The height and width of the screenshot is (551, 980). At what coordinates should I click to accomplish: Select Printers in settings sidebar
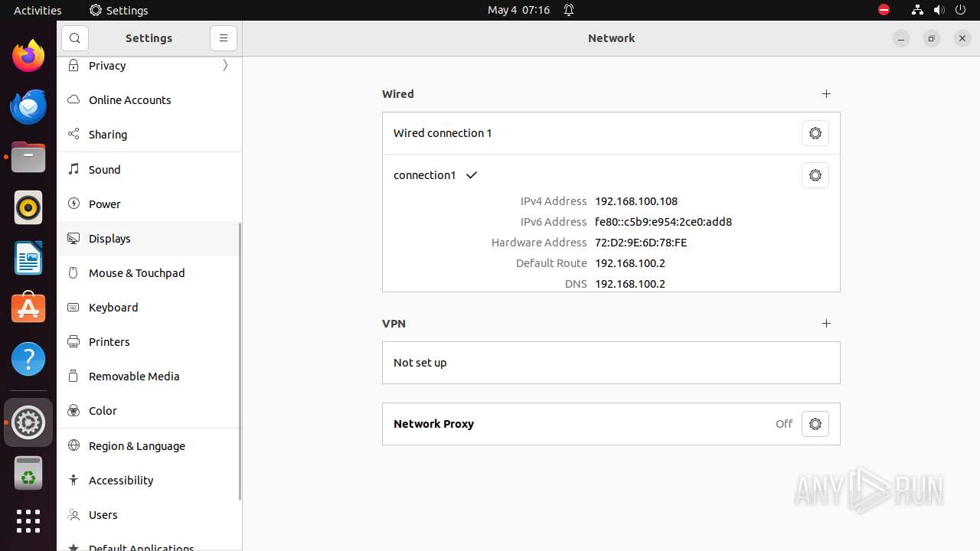click(149, 342)
